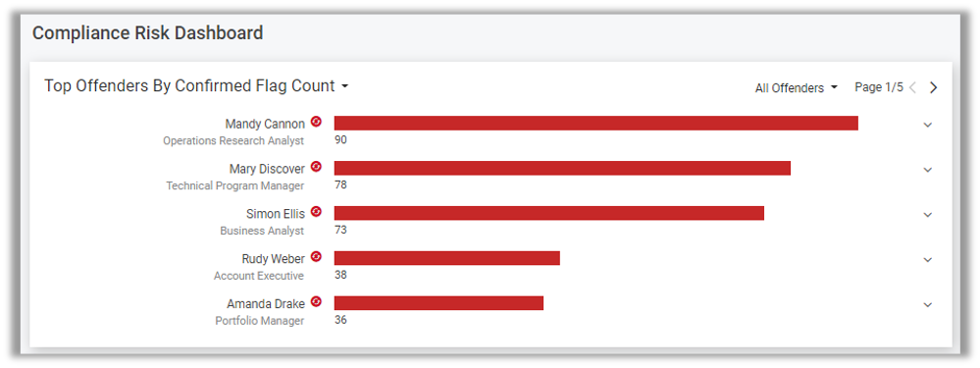Expand Amanda Drake's row chevron
This screenshot has width=980, height=368.
[927, 304]
